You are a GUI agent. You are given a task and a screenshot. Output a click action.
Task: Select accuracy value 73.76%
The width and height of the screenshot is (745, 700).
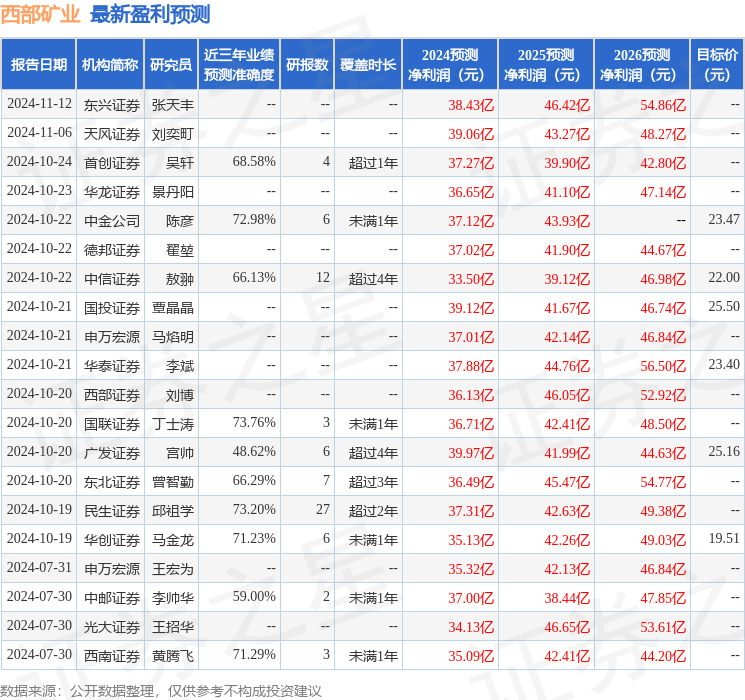(254, 422)
